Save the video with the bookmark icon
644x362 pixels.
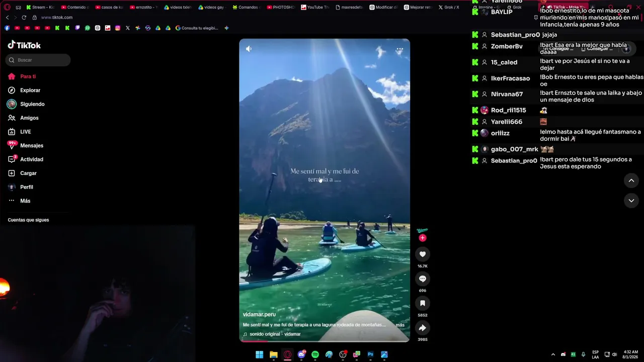[x=423, y=303]
